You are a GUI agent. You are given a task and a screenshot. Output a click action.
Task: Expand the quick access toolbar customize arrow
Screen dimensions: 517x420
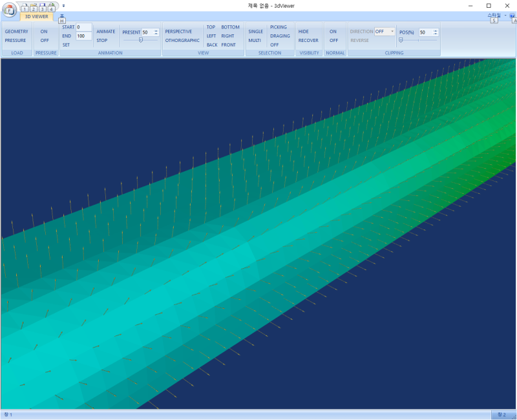pyautogui.click(x=63, y=6)
